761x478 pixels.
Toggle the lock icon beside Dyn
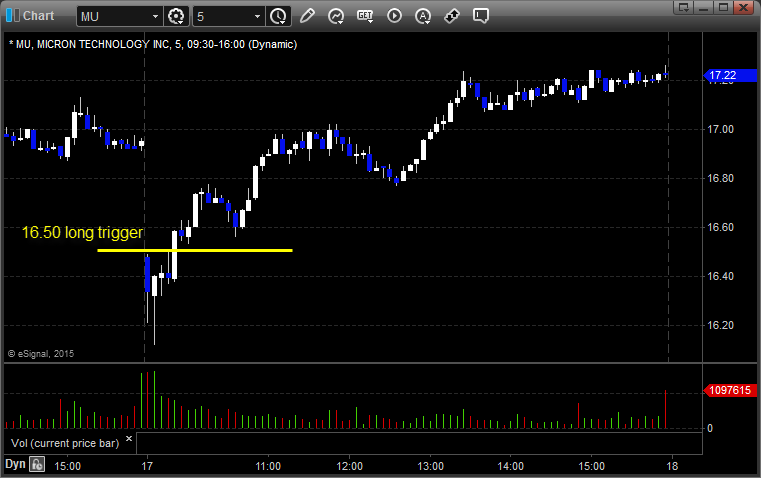37,464
